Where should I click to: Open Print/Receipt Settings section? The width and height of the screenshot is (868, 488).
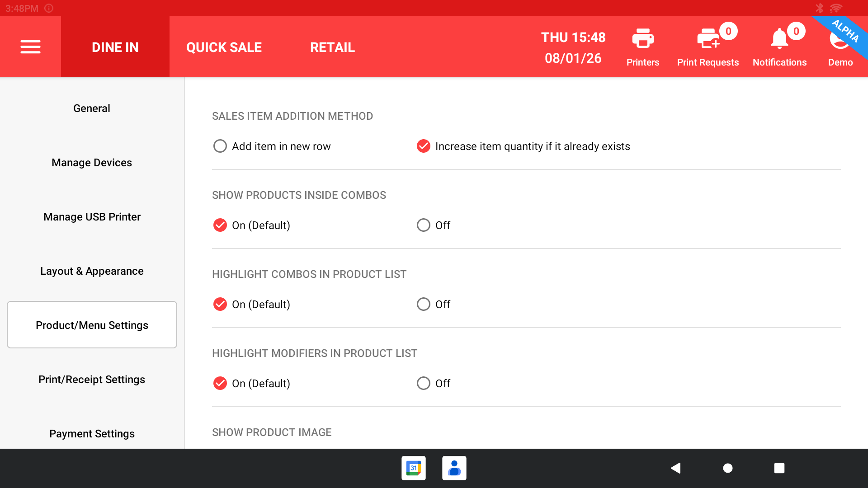[92, 379]
